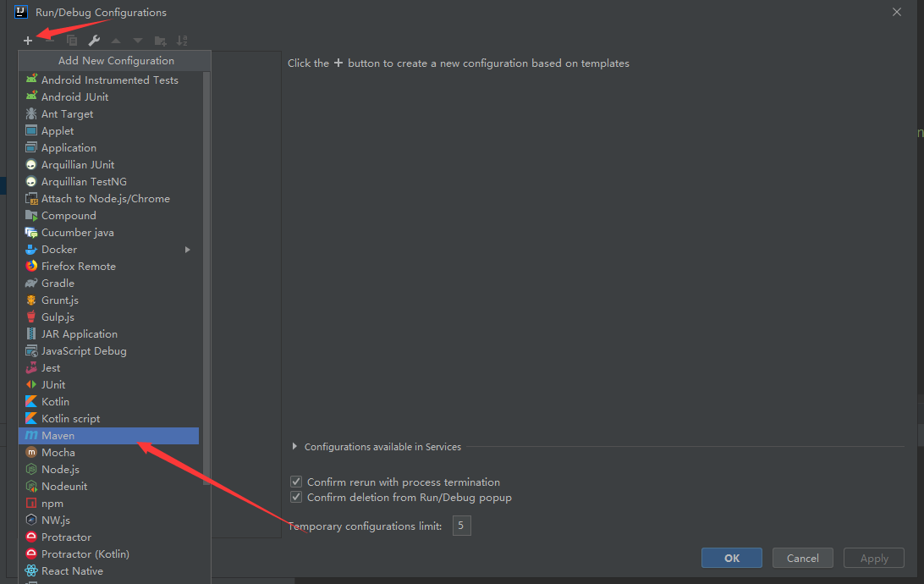924x584 pixels.
Task: Select Node.js configuration entry
Action: pyautogui.click(x=109, y=470)
